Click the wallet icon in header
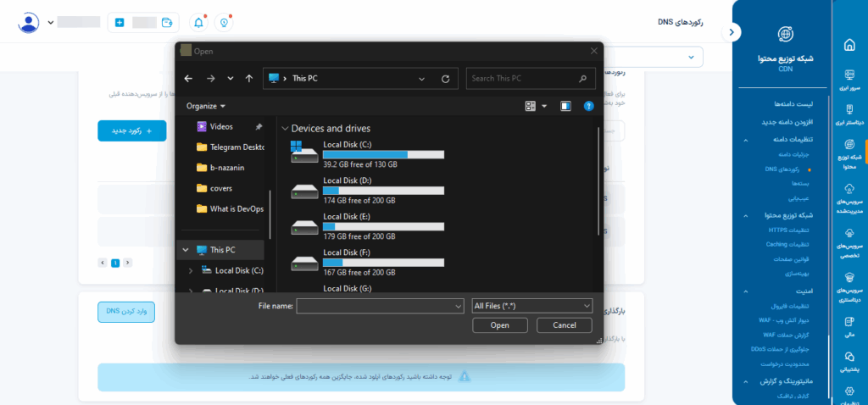 (x=167, y=23)
